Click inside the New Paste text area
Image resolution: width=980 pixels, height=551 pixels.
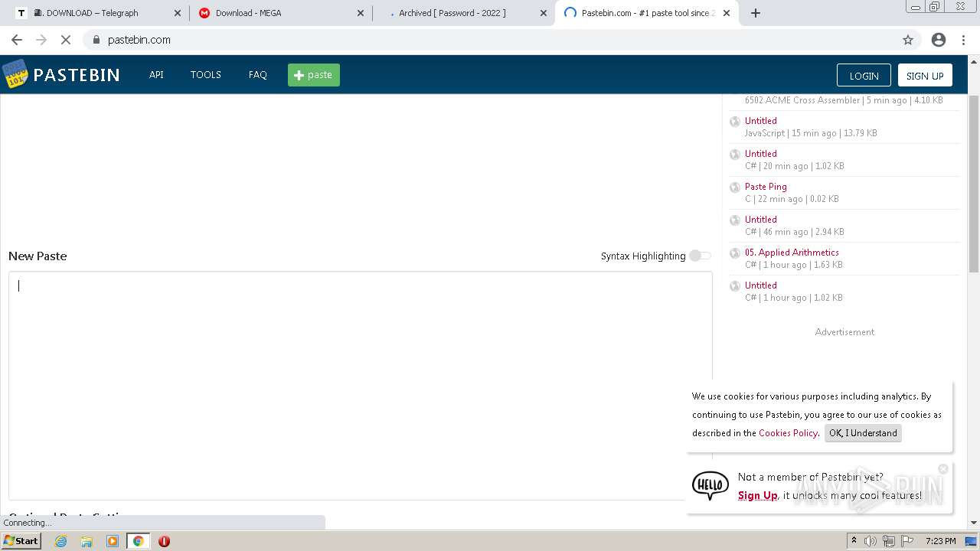[360, 385]
